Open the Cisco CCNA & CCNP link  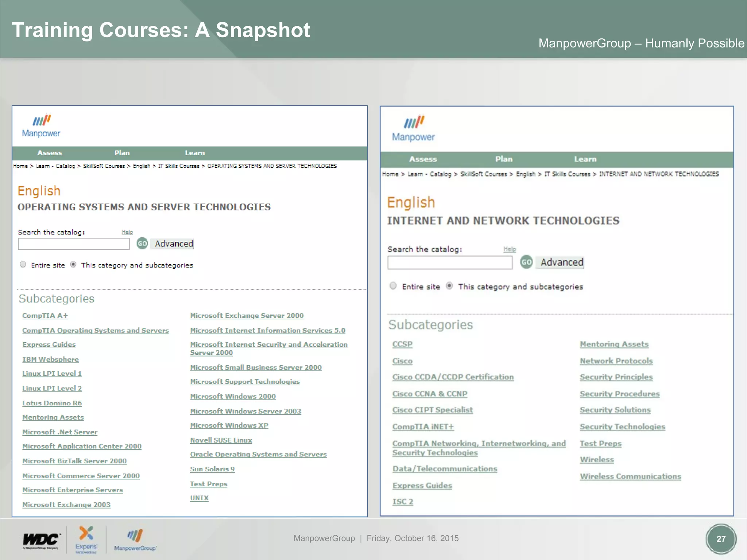(x=430, y=394)
